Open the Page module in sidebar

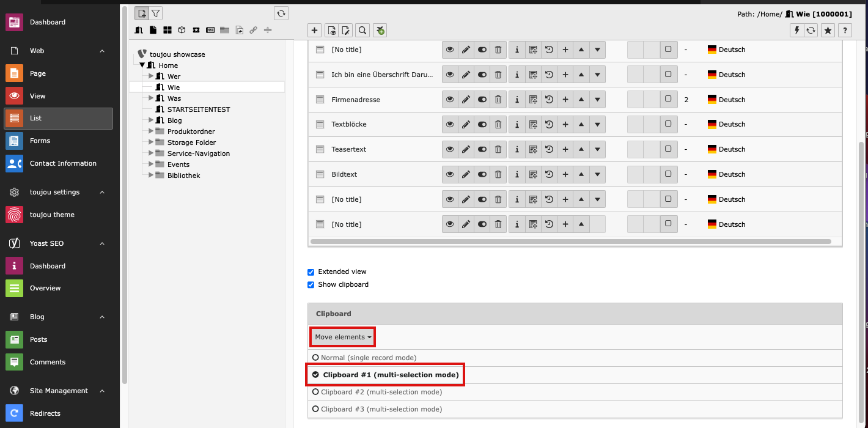pos(37,73)
